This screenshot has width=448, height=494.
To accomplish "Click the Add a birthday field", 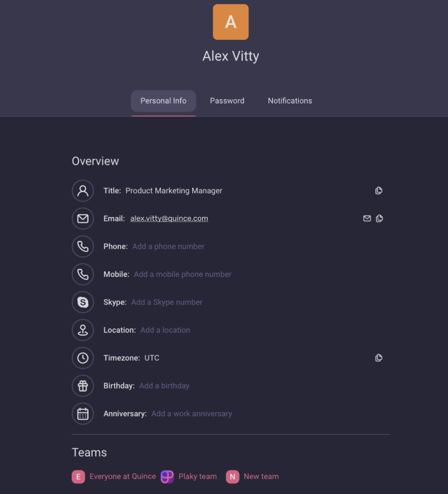I will pyautogui.click(x=164, y=385).
